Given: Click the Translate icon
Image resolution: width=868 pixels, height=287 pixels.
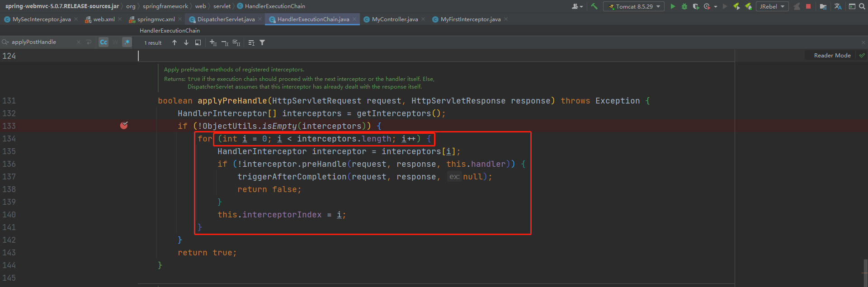Looking at the screenshot, I should coord(838,6).
